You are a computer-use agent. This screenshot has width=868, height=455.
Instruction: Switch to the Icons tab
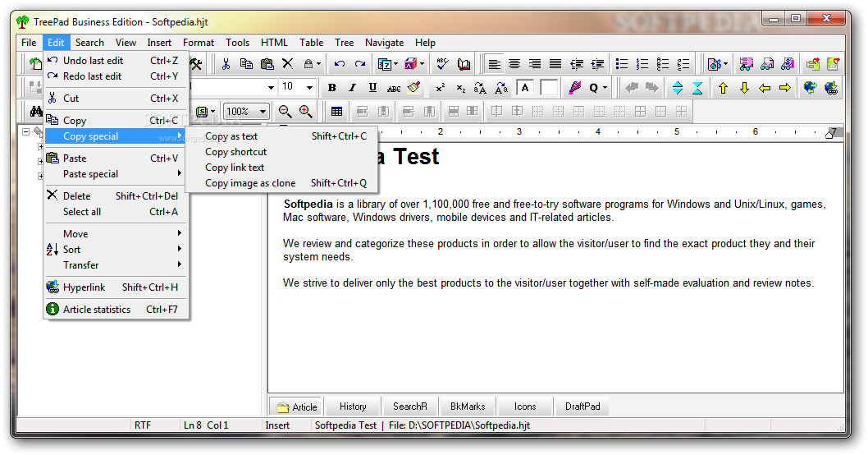pos(525,407)
